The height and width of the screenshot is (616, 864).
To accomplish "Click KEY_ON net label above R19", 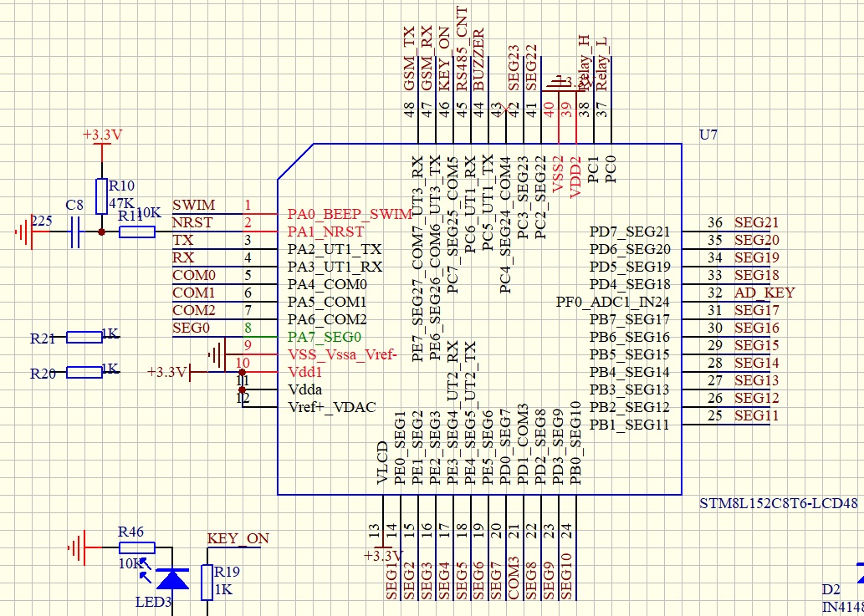I will 238,538.
